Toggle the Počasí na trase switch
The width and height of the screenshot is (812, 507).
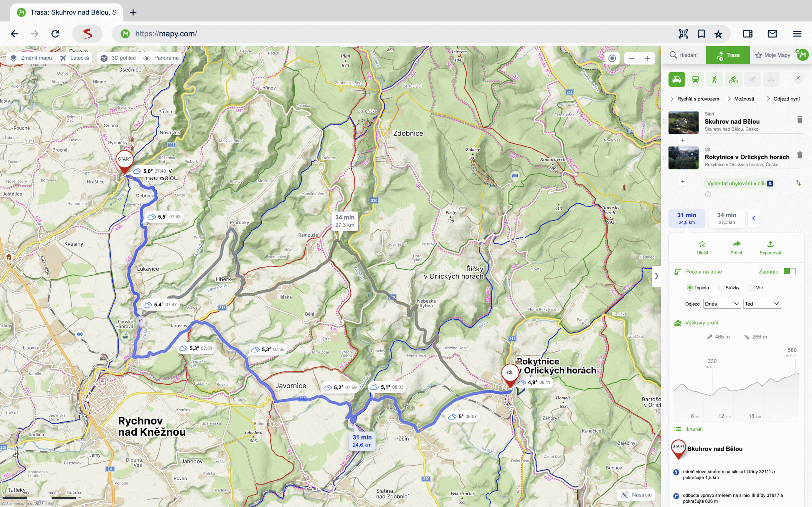(x=789, y=271)
